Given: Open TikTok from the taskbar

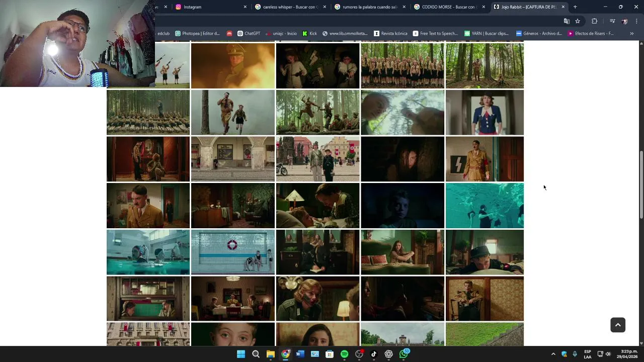Looking at the screenshot, I should tap(374, 354).
